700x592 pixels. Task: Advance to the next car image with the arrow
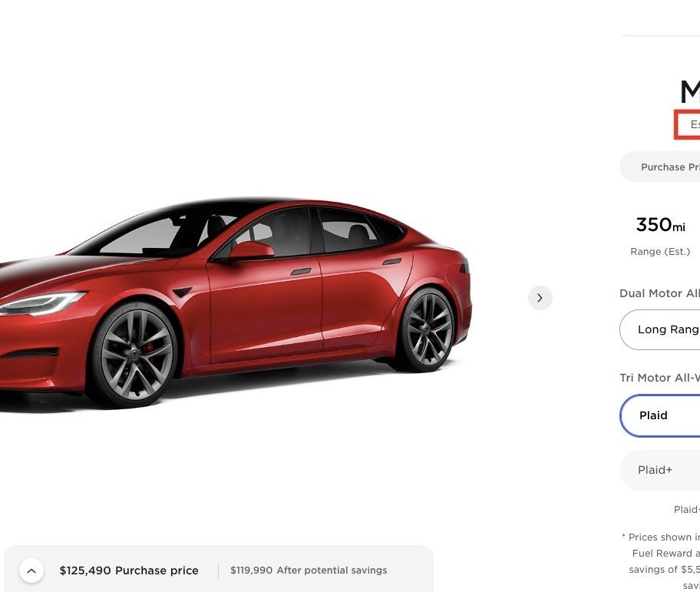pyautogui.click(x=540, y=298)
